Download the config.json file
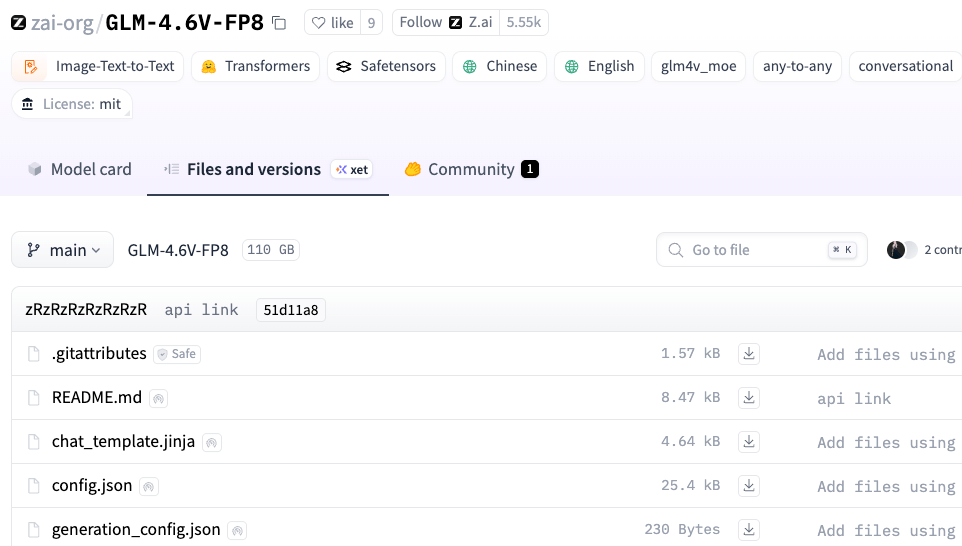The height and width of the screenshot is (546, 962). pyautogui.click(x=748, y=486)
